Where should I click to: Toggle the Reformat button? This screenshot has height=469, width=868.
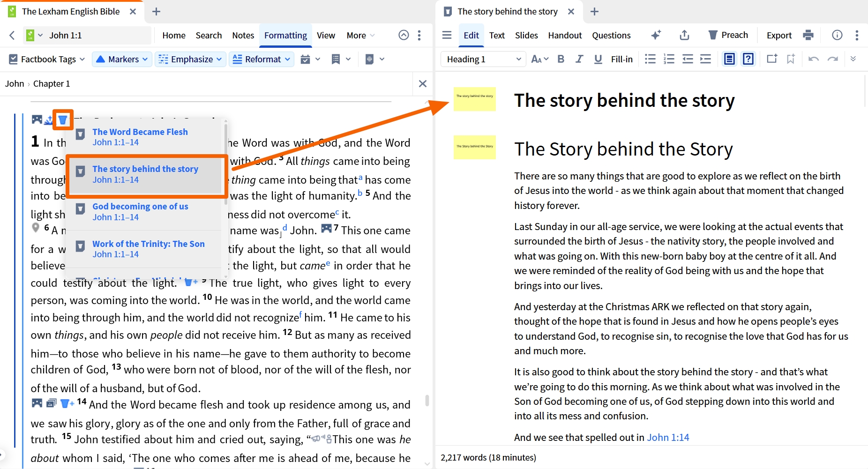click(256, 59)
